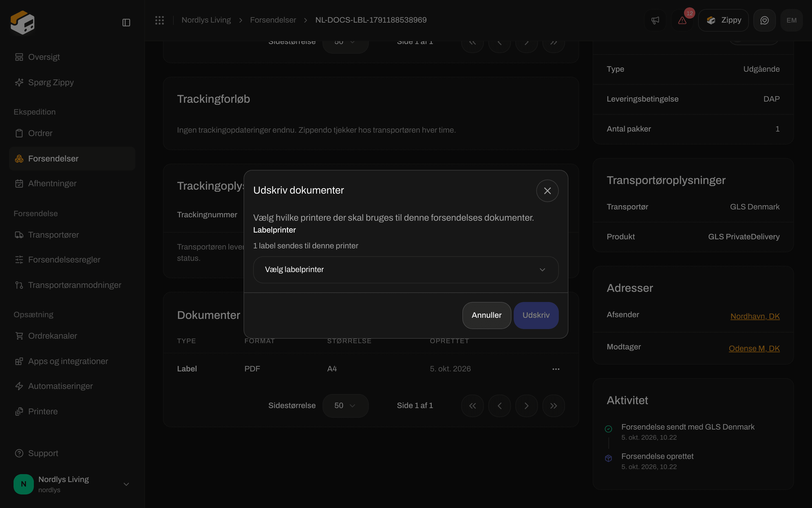Image resolution: width=812 pixels, height=508 pixels.
Task: Open Ordrer in sidebar
Action: 72,133
